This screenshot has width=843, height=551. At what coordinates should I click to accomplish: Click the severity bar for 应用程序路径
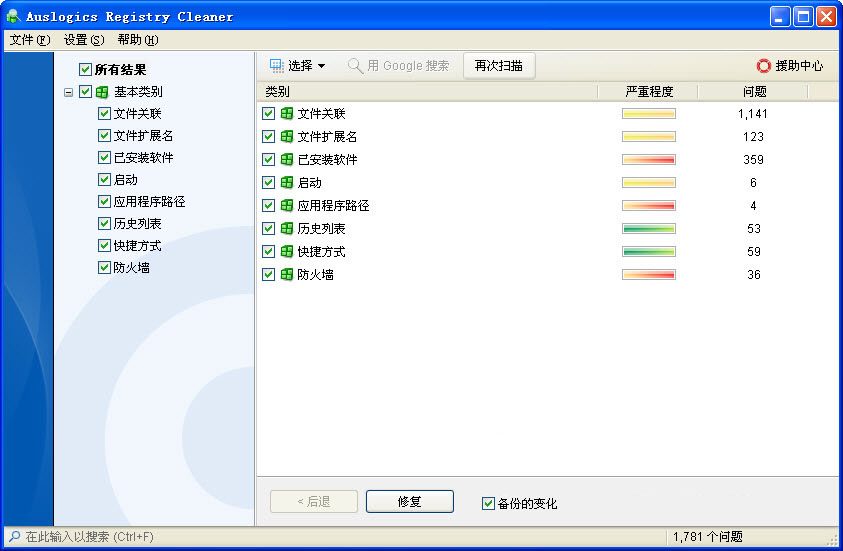[648, 206]
